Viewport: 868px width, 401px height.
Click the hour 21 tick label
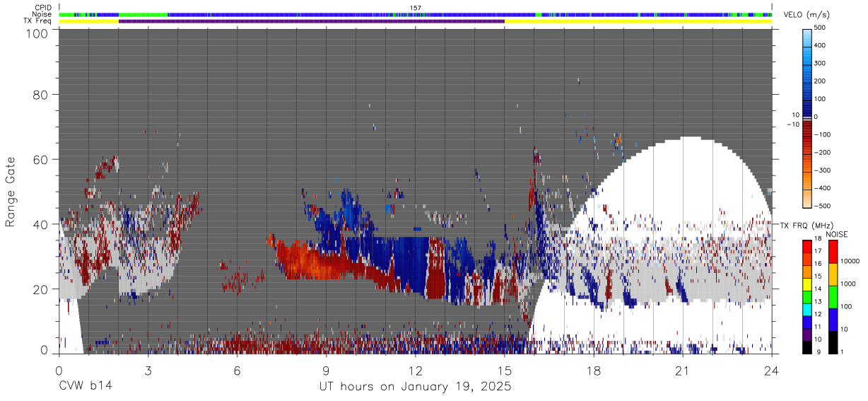tap(682, 370)
